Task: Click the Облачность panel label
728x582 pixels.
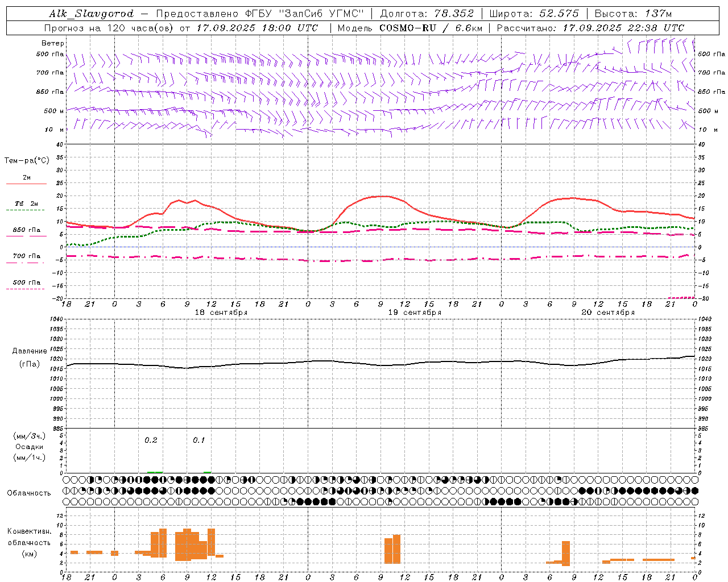Action: [x=29, y=493]
